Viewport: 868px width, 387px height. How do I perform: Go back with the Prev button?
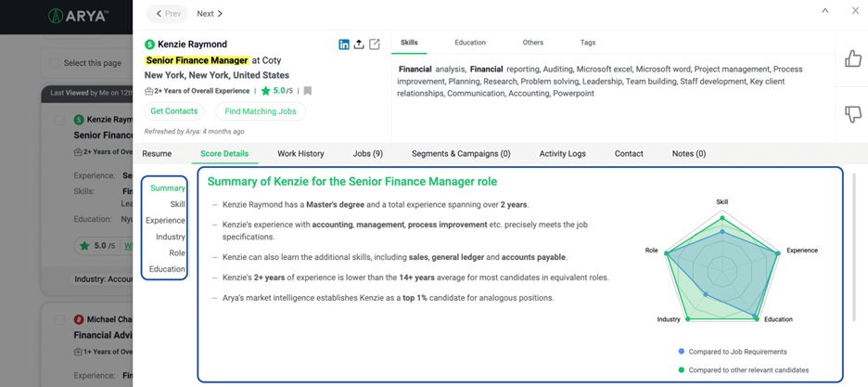[167, 14]
